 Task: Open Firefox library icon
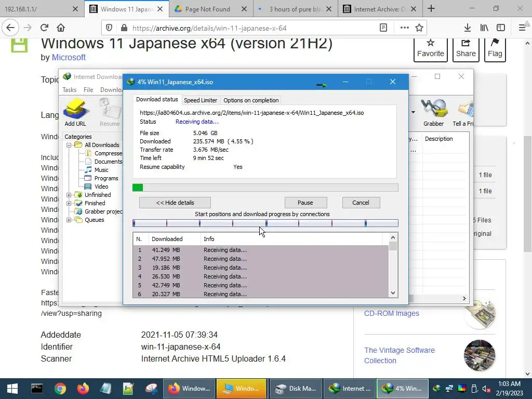pos(484,28)
